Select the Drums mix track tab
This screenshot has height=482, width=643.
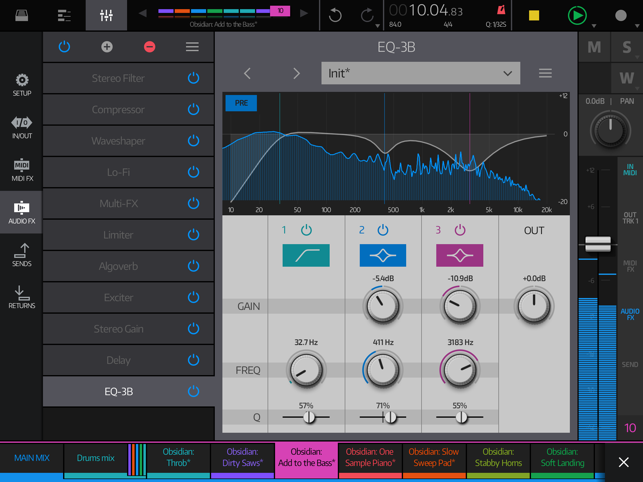pyautogui.click(x=96, y=458)
